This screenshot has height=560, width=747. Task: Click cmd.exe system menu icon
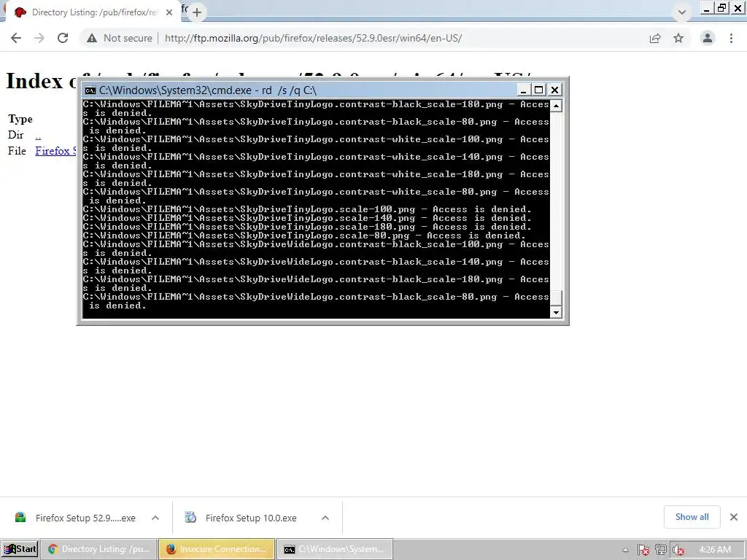(x=90, y=90)
